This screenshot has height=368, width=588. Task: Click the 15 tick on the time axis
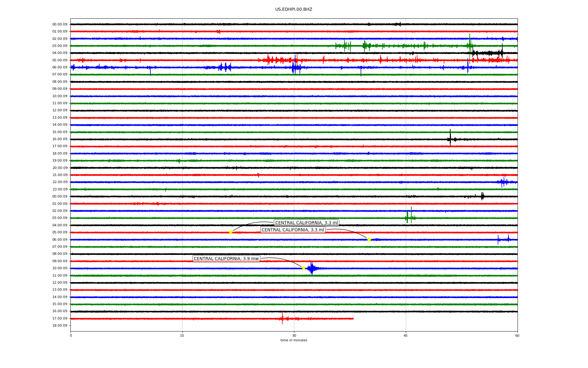[182, 335]
